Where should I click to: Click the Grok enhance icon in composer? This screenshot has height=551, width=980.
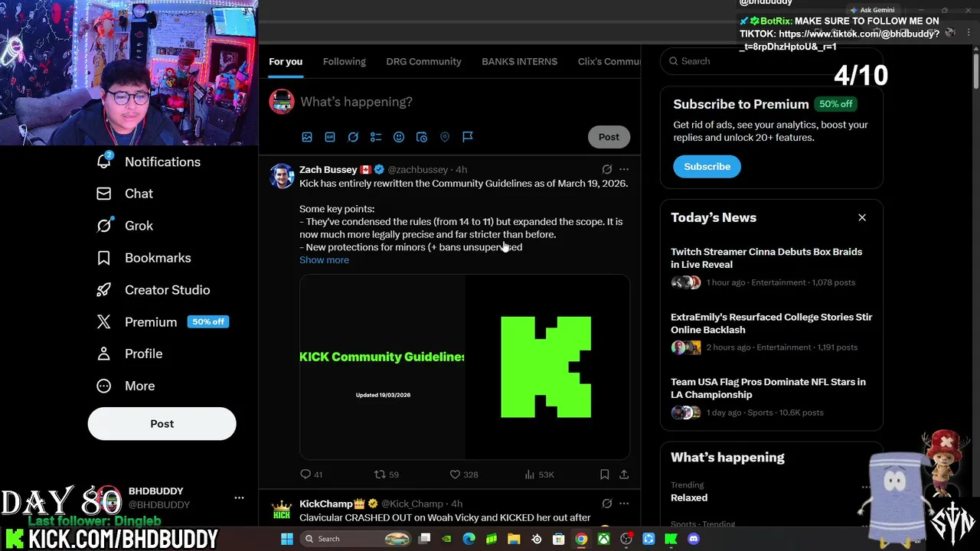[353, 137]
